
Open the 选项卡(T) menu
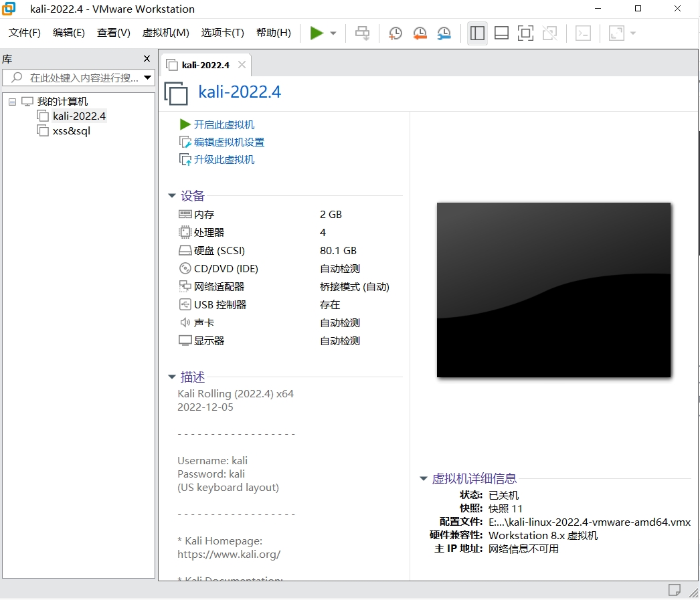[222, 33]
